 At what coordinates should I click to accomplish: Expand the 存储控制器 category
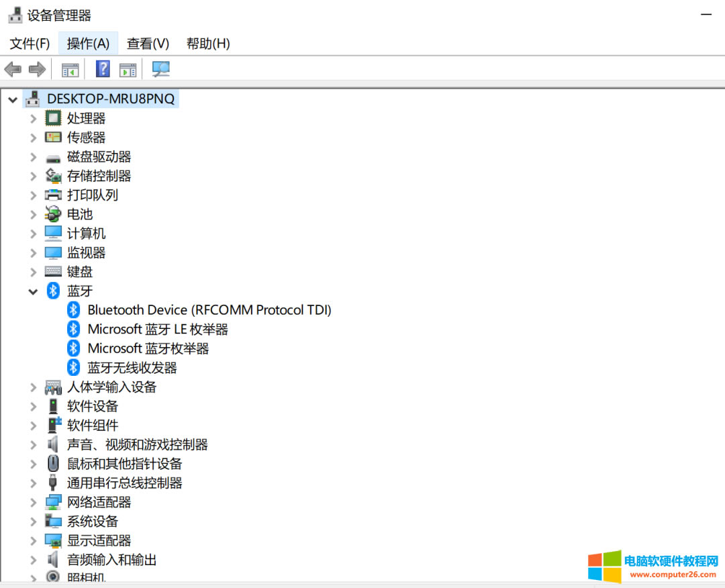pos(33,176)
